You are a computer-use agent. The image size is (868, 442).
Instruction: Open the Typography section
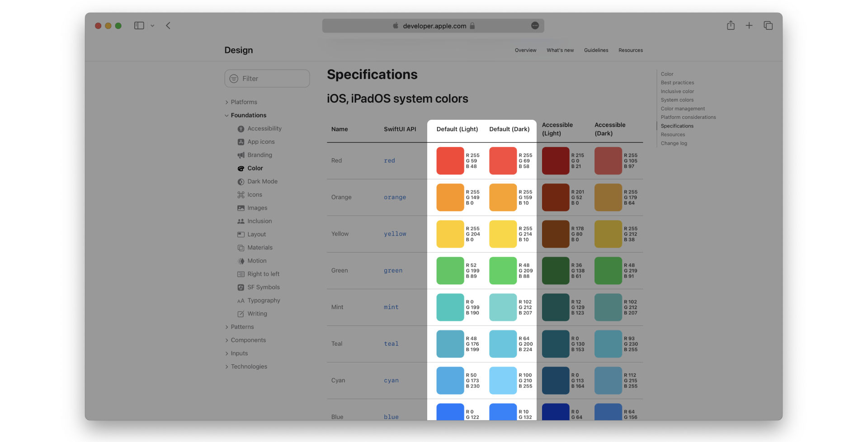(264, 300)
